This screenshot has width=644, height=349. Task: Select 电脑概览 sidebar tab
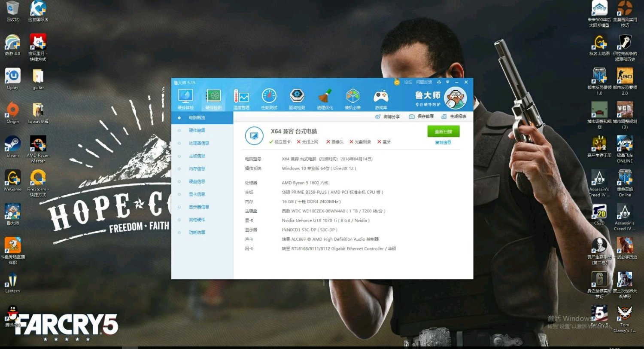(202, 118)
